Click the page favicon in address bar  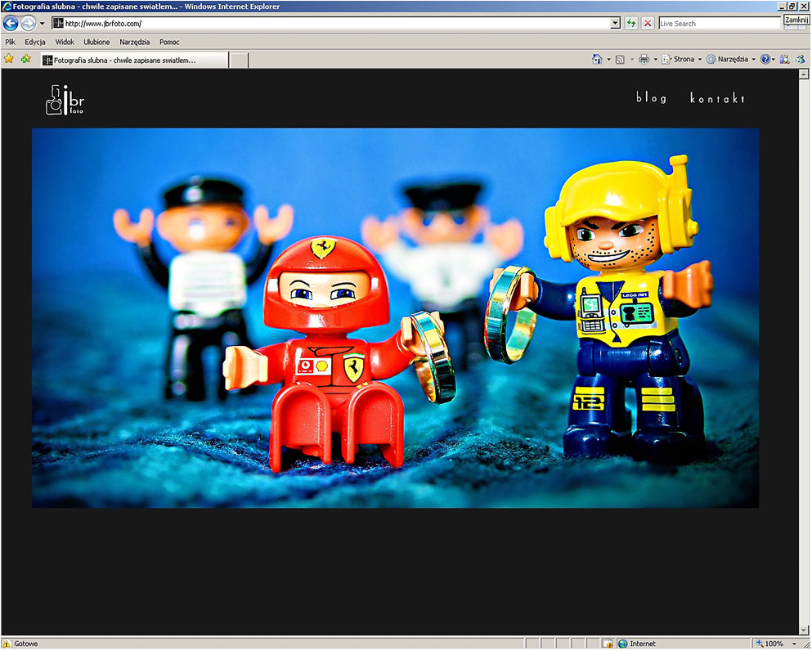pyautogui.click(x=58, y=23)
